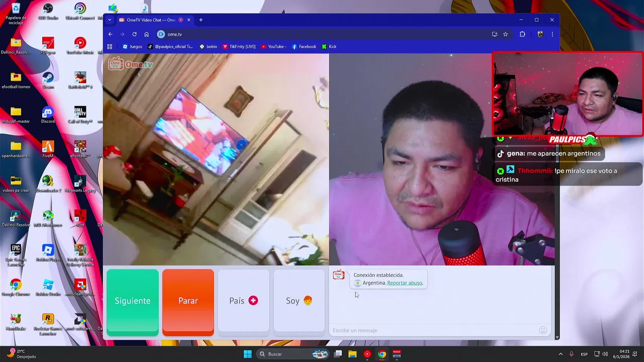Open File Explorer from the taskbar
644x362 pixels.
(x=353, y=354)
